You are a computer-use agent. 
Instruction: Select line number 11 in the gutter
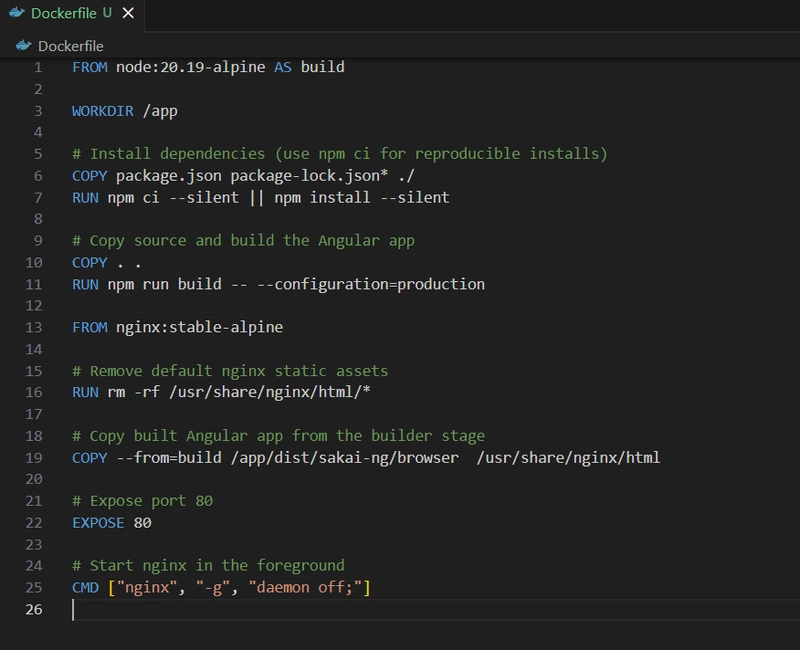(x=34, y=284)
